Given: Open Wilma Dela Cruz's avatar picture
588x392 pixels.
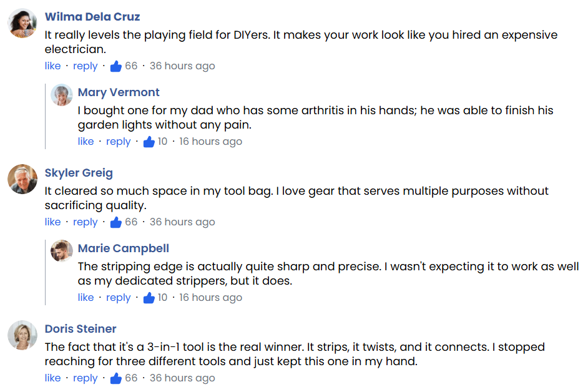Looking at the screenshot, I should click(x=22, y=23).
